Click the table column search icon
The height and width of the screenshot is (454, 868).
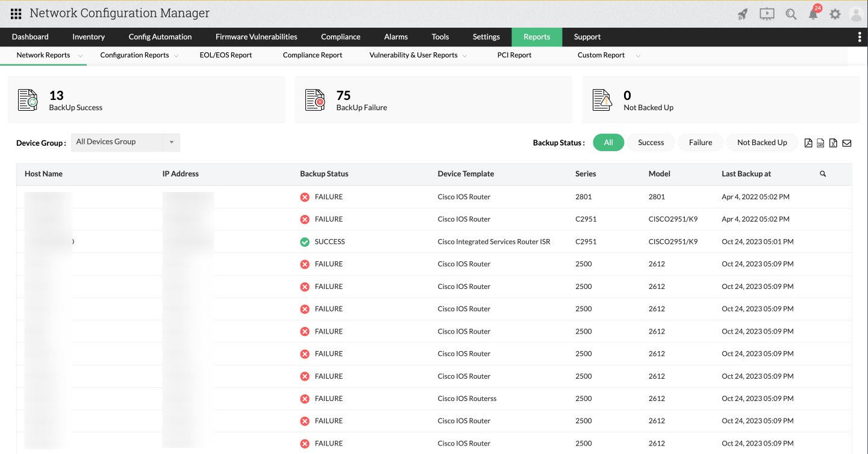[823, 174]
